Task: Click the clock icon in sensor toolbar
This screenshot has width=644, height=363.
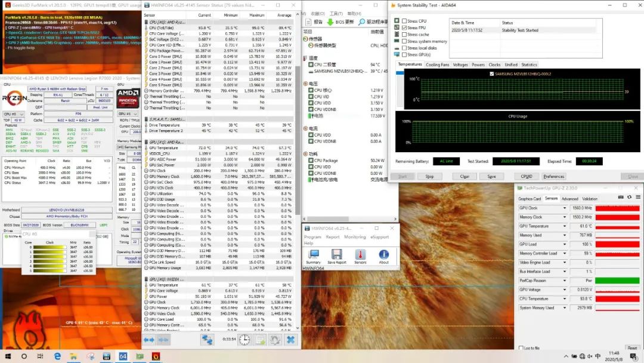Action: (244, 340)
